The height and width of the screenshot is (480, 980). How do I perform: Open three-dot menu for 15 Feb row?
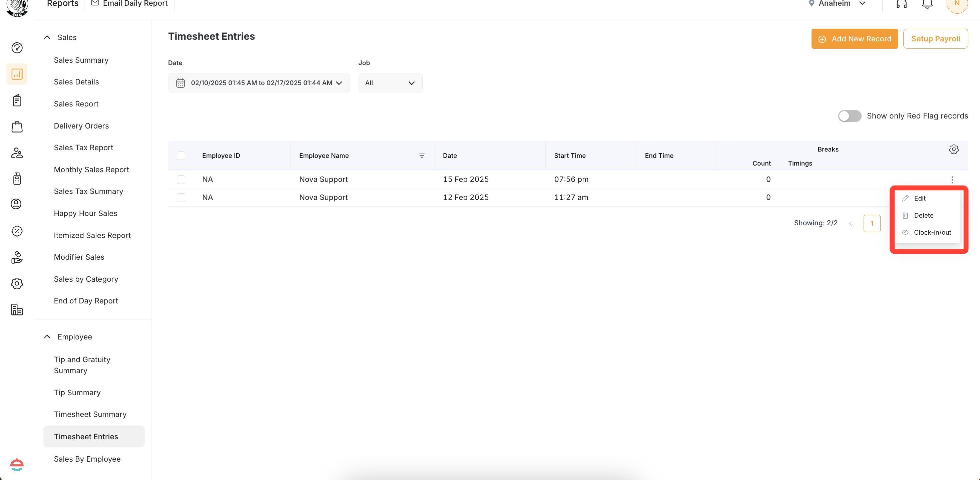[x=952, y=180]
